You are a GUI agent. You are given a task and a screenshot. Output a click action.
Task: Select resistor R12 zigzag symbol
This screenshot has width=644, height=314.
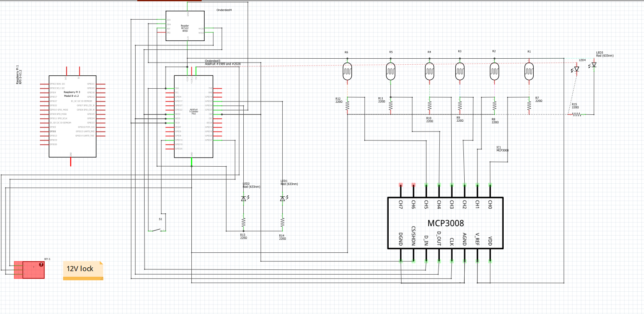348,105
